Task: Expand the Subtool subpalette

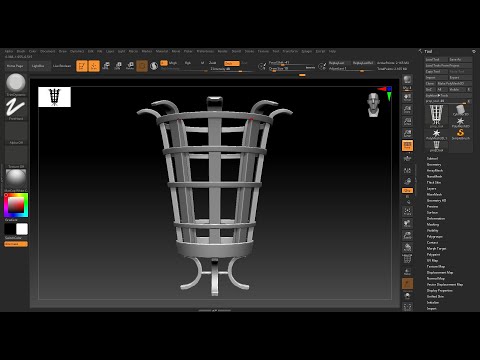Action: [x=432, y=158]
